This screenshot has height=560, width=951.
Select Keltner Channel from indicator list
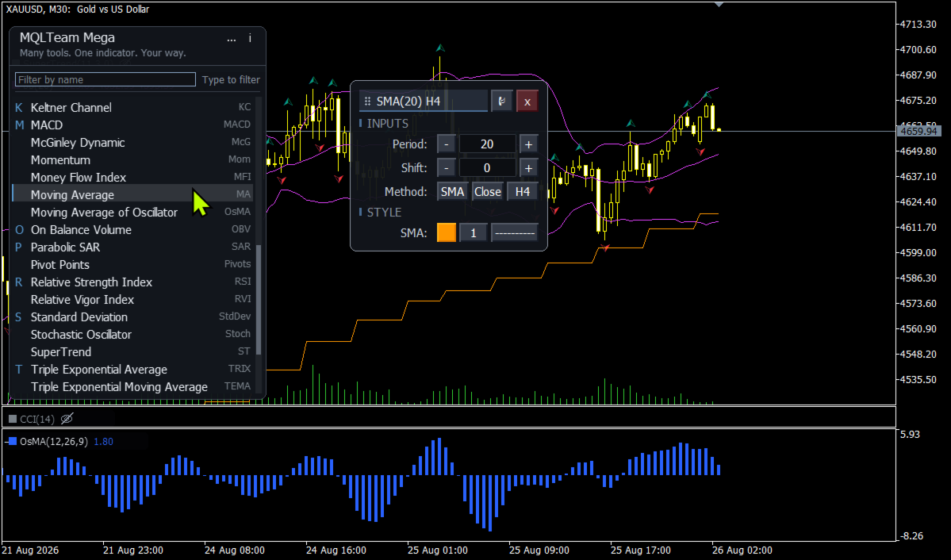point(132,107)
